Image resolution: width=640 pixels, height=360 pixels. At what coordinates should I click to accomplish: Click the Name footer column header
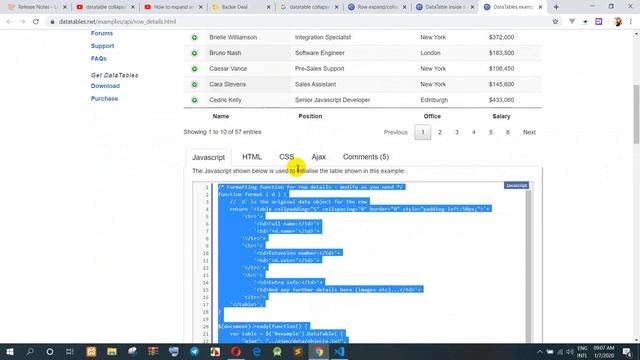coord(221,116)
